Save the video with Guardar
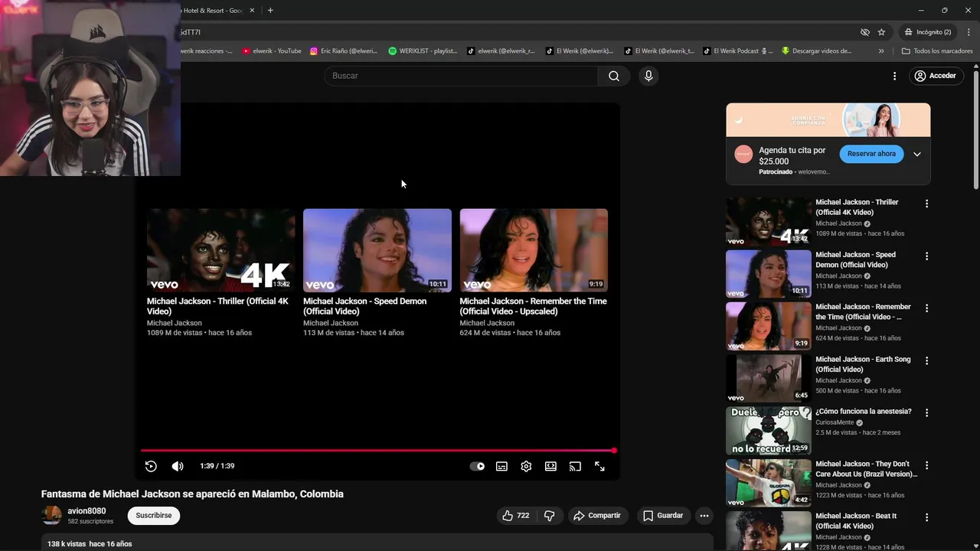 click(663, 516)
